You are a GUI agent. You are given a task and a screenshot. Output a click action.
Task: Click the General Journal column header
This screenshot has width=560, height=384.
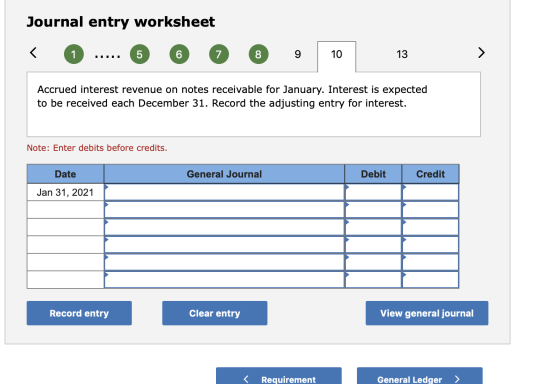[x=224, y=174]
